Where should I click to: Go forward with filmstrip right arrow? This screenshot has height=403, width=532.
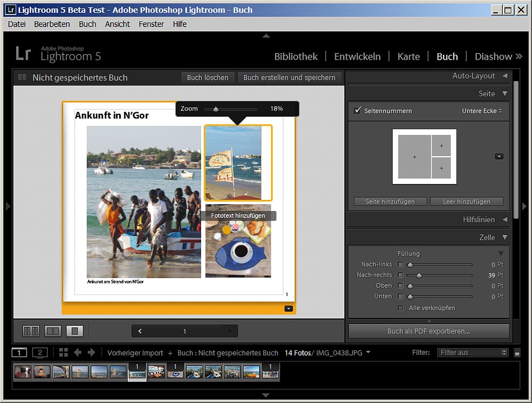coord(92,352)
